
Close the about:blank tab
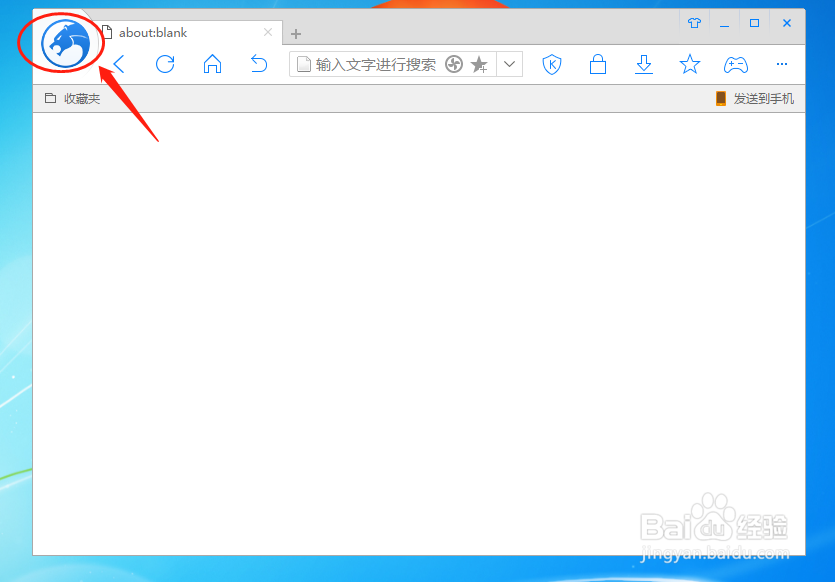coord(268,32)
